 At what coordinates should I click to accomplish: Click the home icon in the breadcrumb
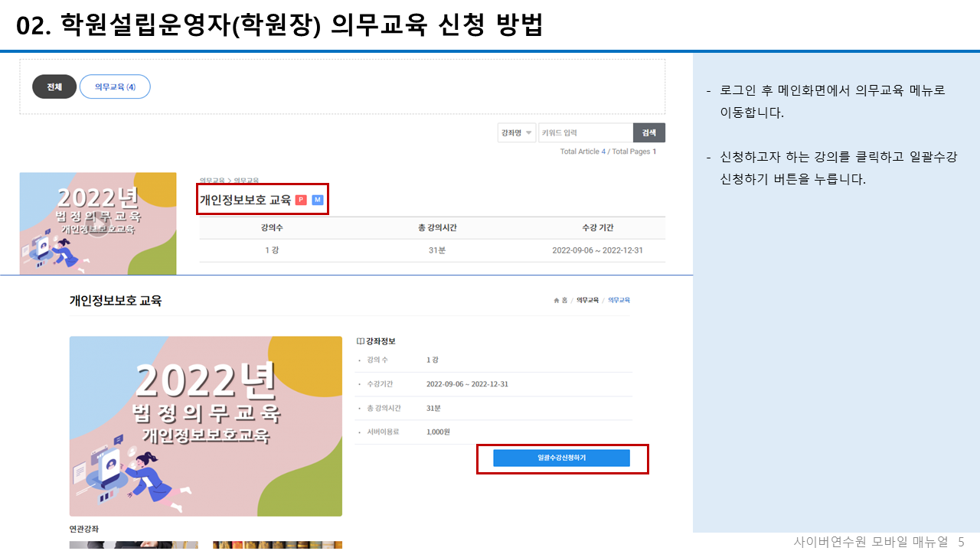(x=557, y=300)
